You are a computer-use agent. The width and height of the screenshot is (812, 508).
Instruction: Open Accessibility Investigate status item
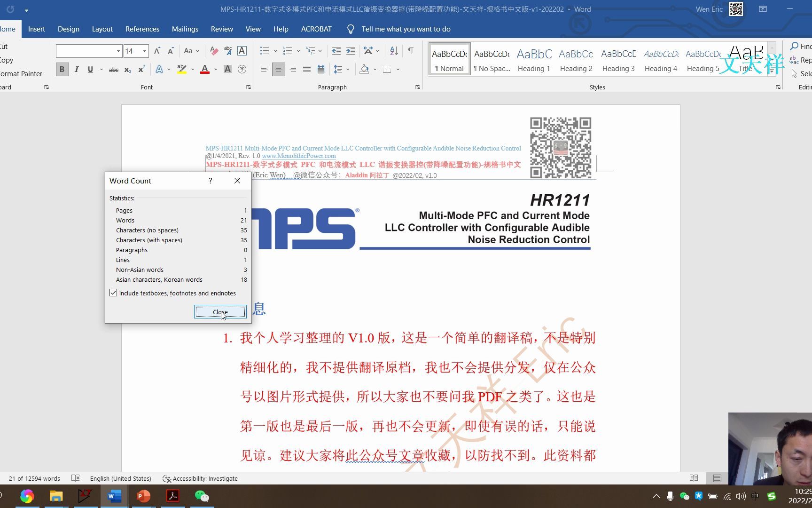[x=200, y=478]
